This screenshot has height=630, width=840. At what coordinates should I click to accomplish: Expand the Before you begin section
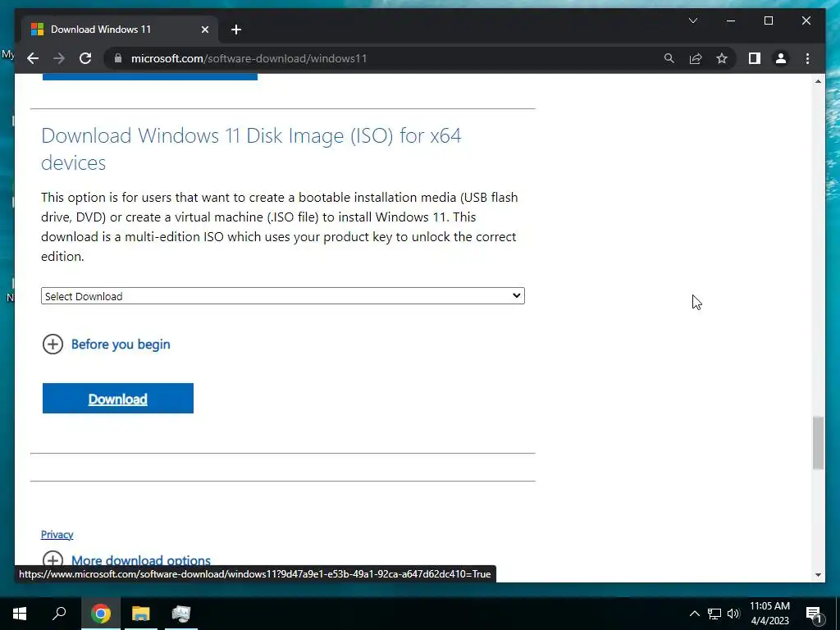[x=121, y=344]
